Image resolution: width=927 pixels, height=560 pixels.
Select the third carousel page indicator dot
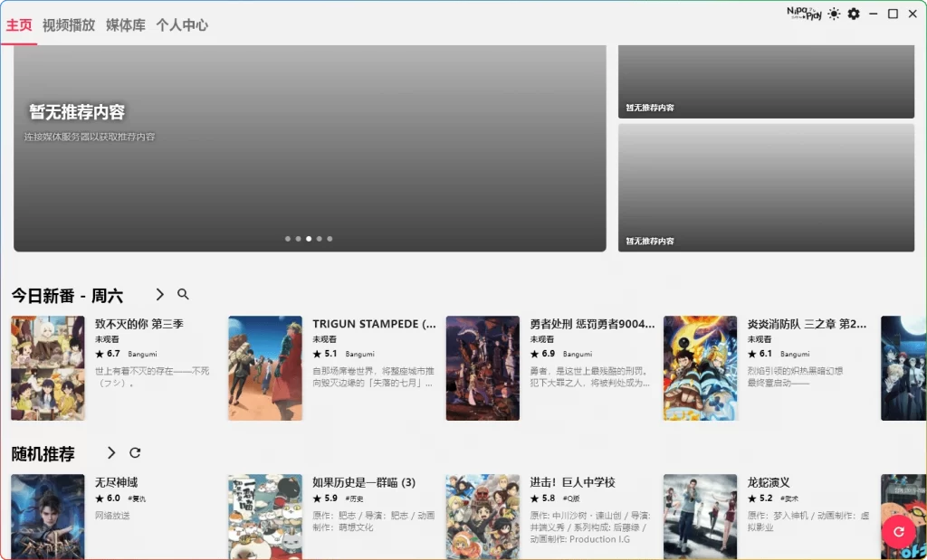[310, 238]
